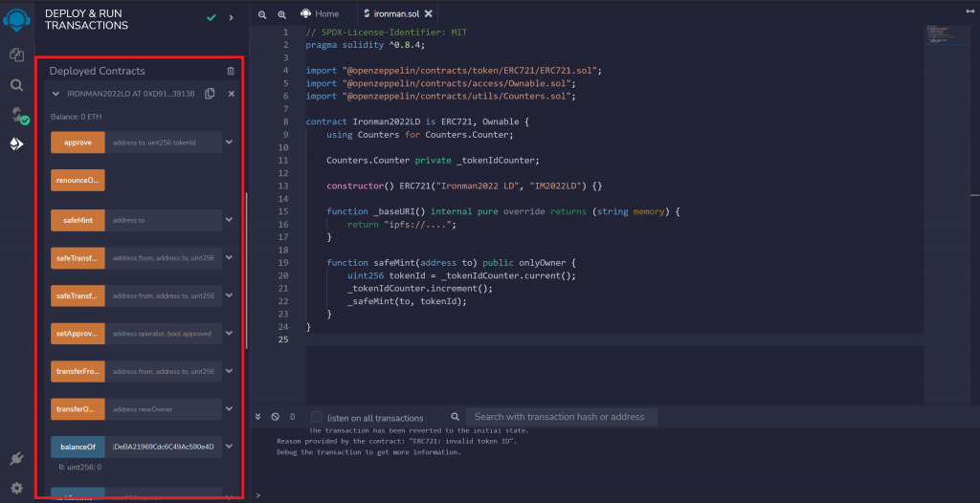Image resolution: width=980 pixels, height=503 pixels.
Task: Expand the transferOwnership parameters
Action: tap(229, 409)
